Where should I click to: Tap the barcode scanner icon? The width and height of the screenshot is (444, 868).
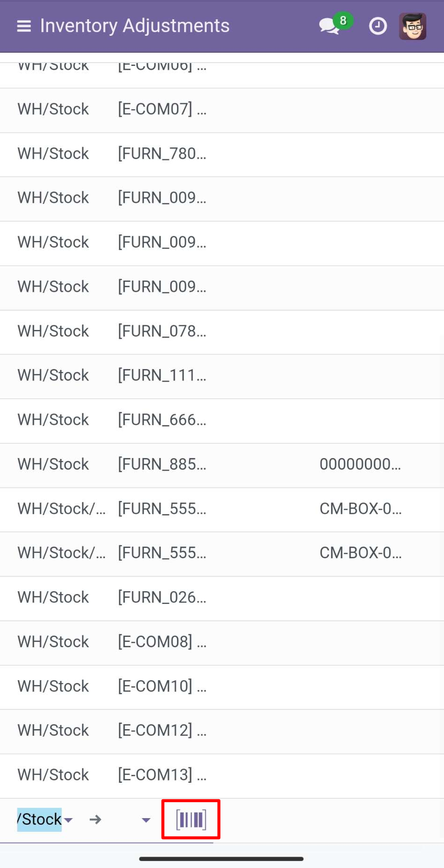click(191, 820)
